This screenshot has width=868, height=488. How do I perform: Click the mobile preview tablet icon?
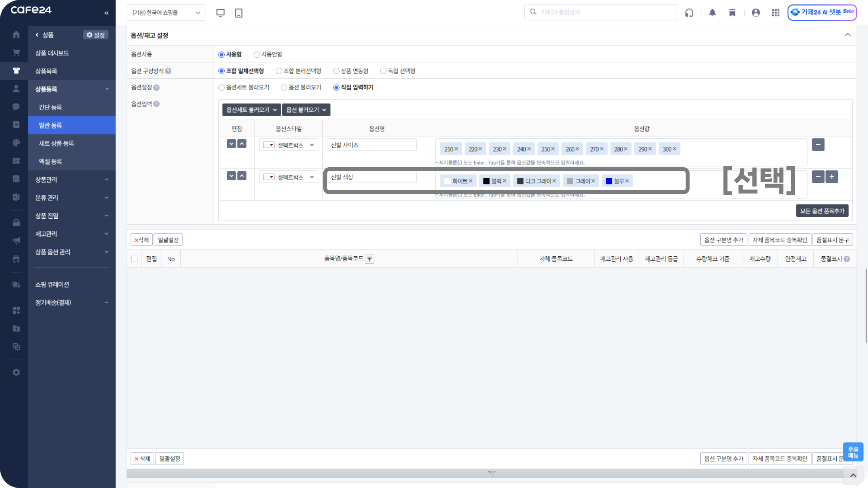[239, 13]
